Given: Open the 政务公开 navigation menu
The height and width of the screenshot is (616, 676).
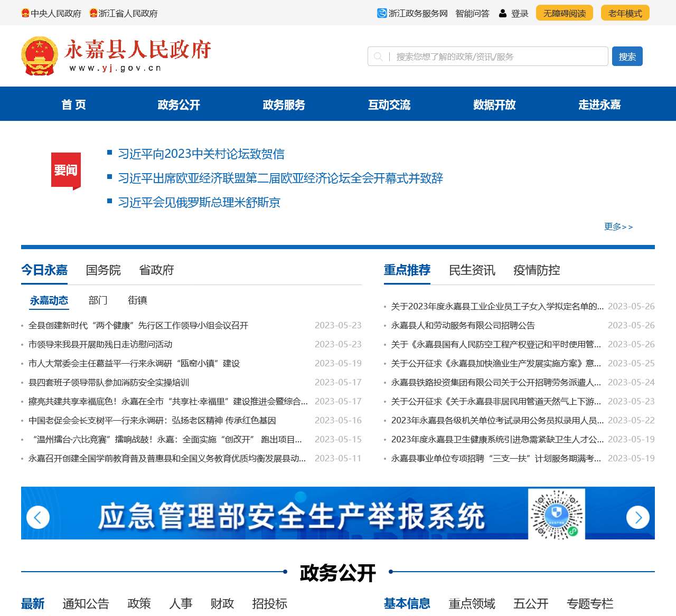Looking at the screenshot, I should [x=179, y=105].
